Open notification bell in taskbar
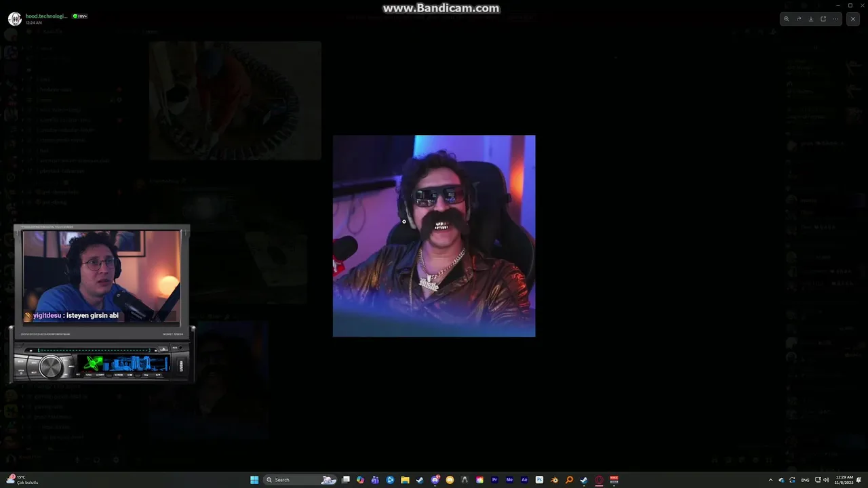Viewport: 868px width, 488px height. (859, 480)
